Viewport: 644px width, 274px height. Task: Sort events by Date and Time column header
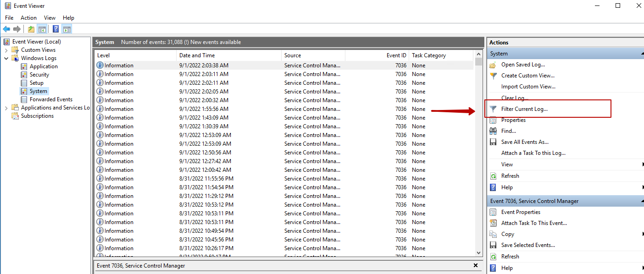196,55
